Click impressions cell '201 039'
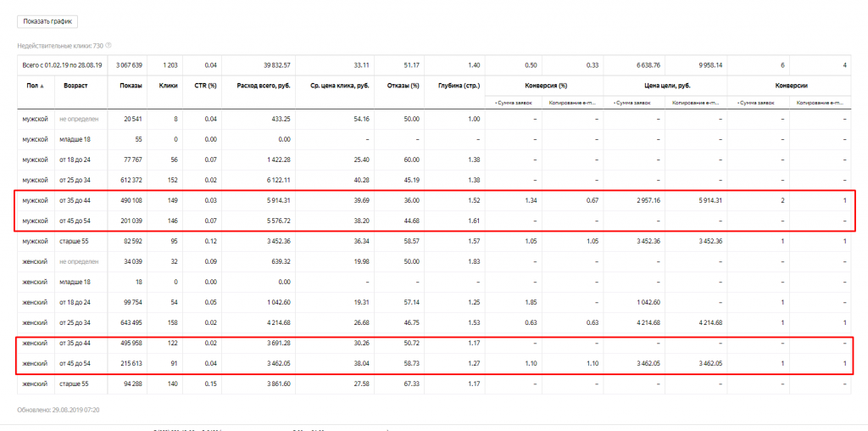868x431 pixels. click(x=131, y=221)
